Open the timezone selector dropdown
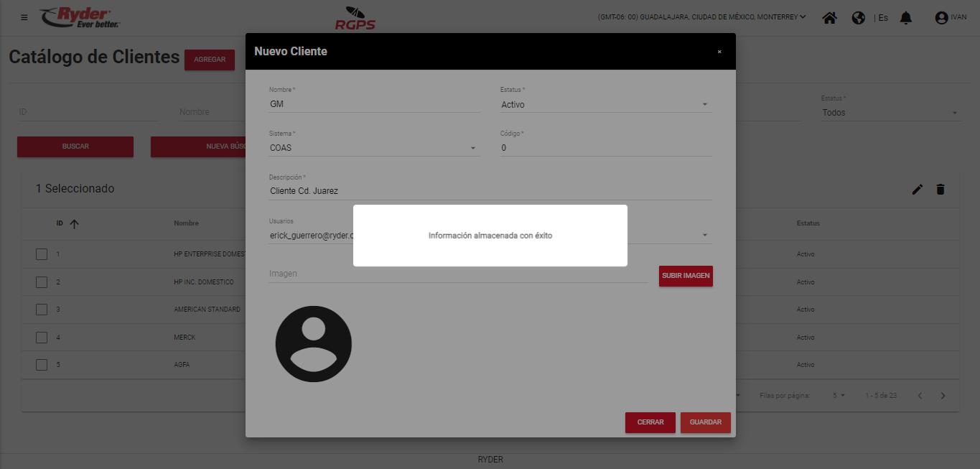Screen dimensions: 980x469 (x=701, y=17)
